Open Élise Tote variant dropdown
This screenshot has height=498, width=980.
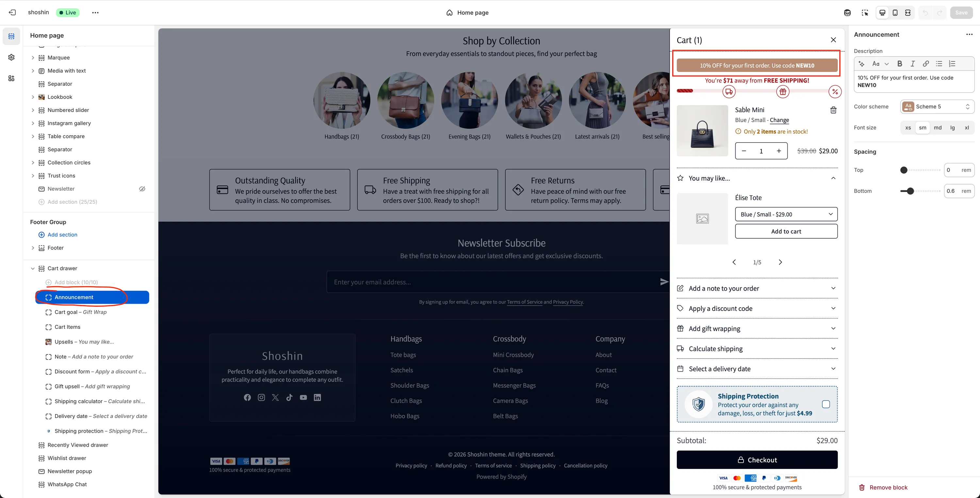[786, 214]
